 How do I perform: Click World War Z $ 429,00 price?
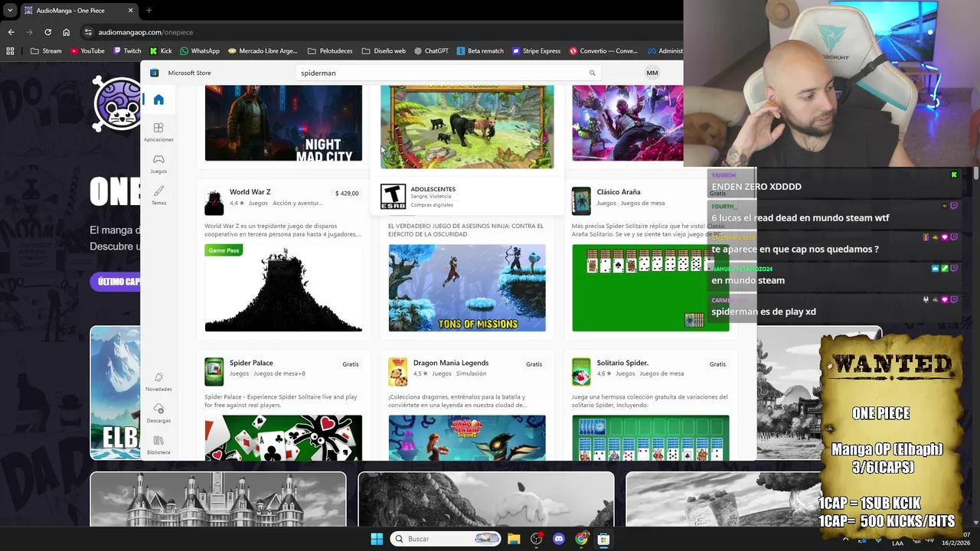tap(347, 193)
